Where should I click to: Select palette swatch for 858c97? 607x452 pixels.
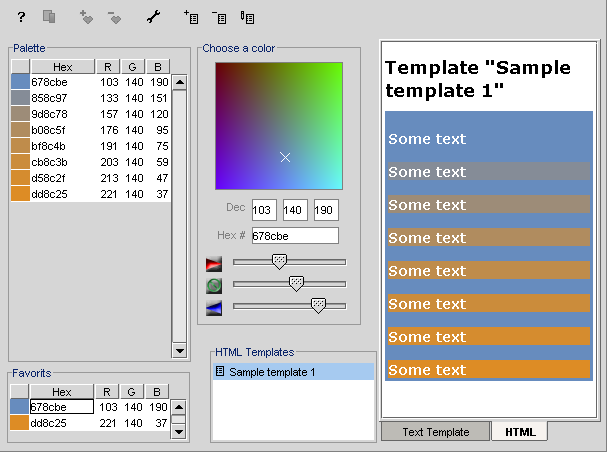(21, 98)
